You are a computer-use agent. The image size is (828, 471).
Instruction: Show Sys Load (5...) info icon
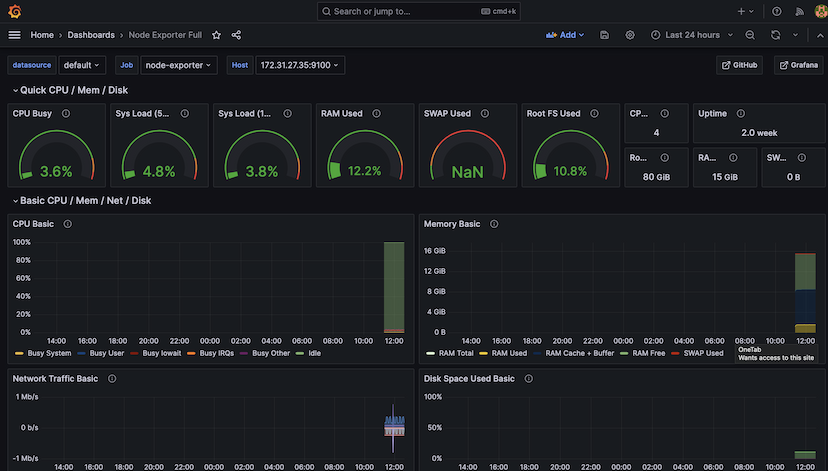184,113
